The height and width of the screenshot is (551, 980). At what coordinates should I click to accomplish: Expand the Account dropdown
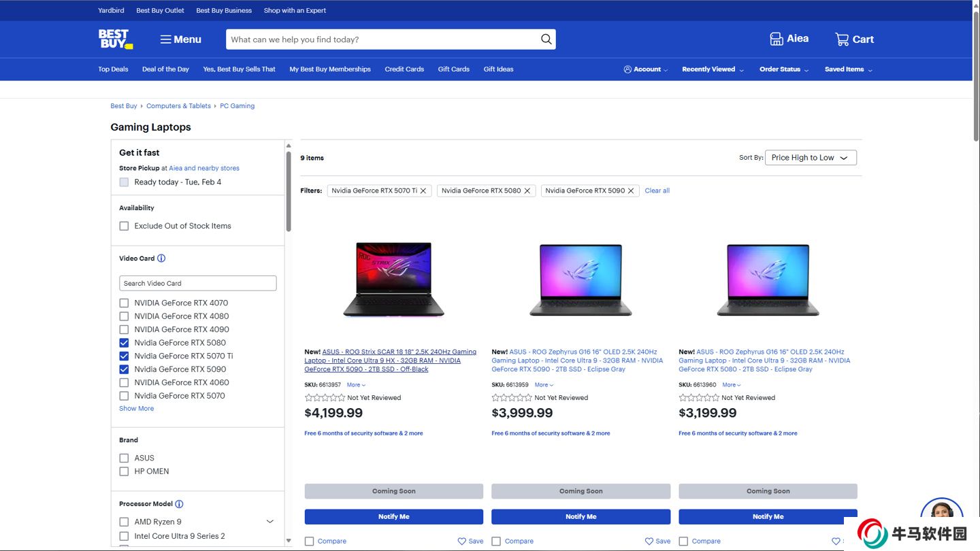646,69
